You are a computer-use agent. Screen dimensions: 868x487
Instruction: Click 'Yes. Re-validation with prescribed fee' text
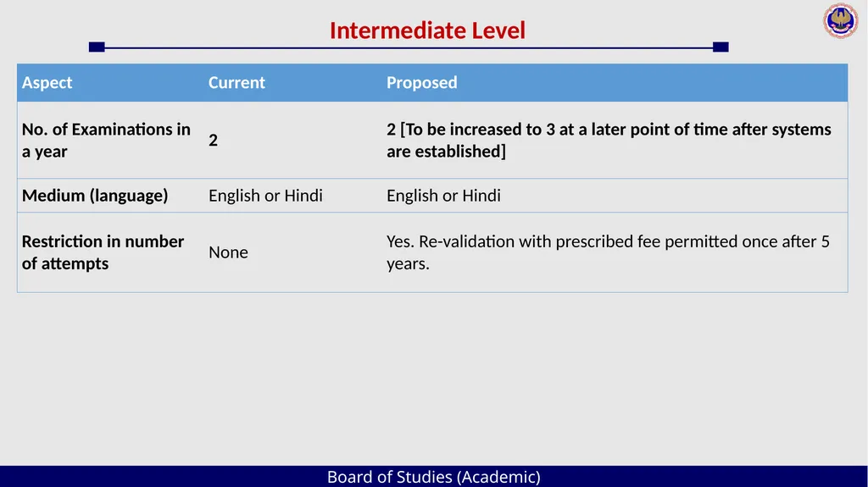coord(608,252)
